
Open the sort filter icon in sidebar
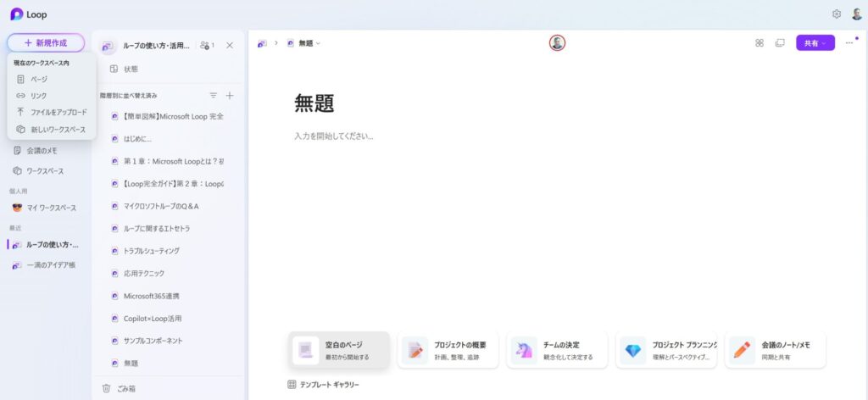pyautogui.click(x=214, y=96)
